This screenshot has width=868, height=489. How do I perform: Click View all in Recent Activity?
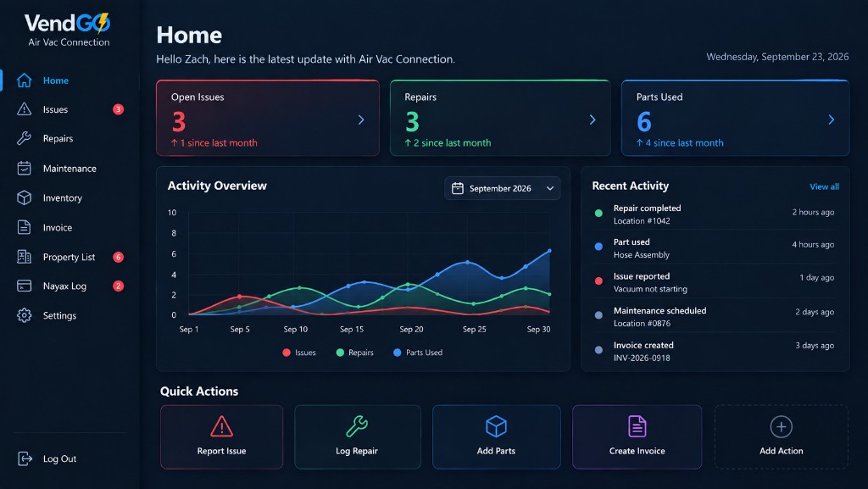824,186
